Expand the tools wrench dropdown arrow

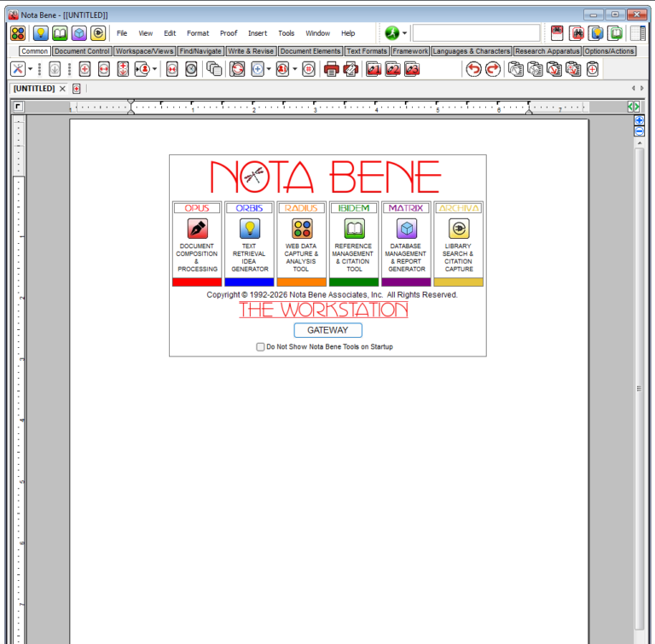tap(30, 69)
